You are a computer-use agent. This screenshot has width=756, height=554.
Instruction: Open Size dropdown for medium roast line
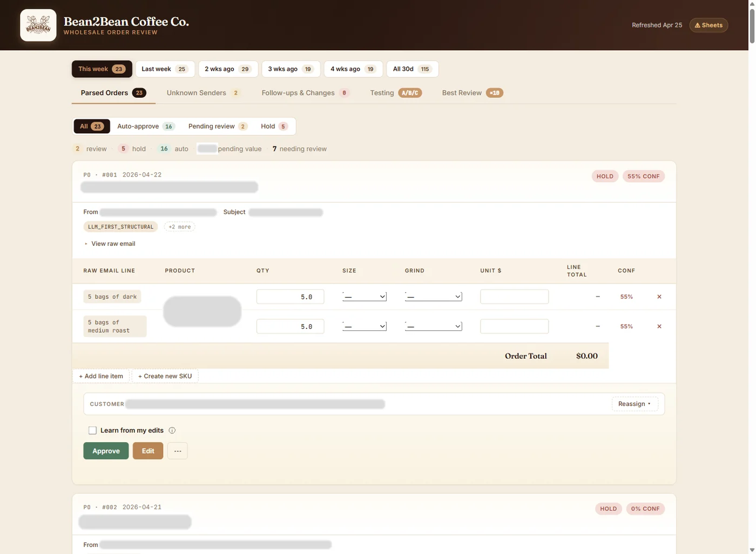(364, 326)
